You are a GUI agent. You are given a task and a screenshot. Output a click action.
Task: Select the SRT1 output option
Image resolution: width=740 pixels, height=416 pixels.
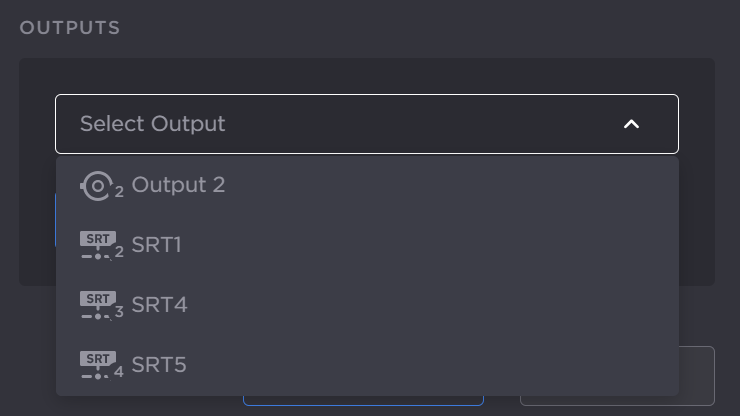[x=157, y=245]
